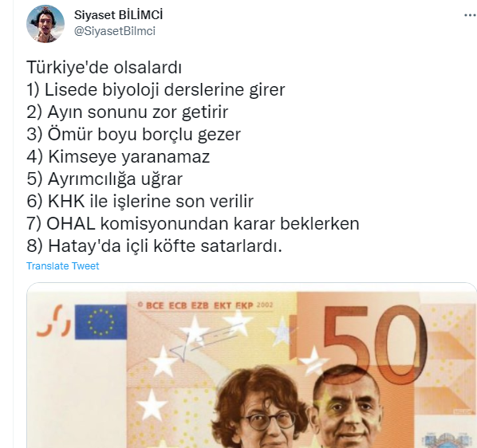Open the @SiyasetBilmci handle link
The width and height of the screenshot is (477, 448).
click(115, 31)
